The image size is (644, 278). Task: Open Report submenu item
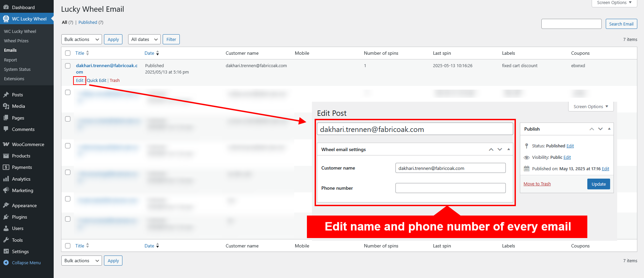point(10,60)
